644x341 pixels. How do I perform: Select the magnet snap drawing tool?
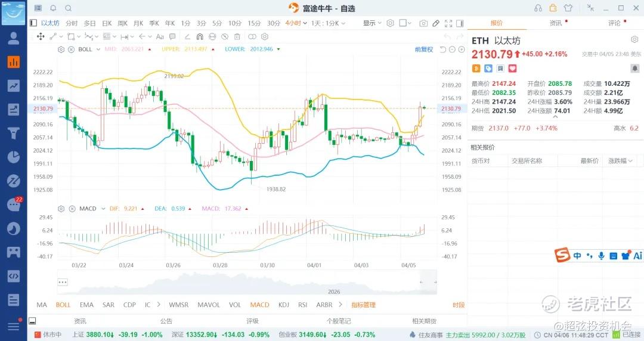[200, 36]
